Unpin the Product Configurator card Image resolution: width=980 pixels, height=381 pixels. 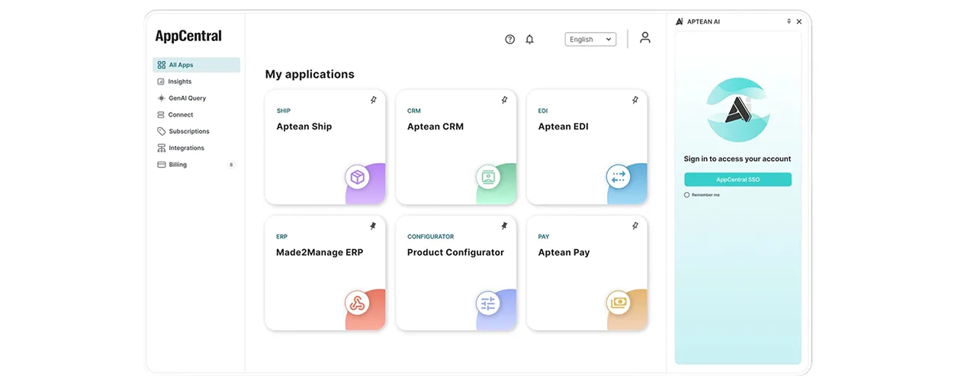click(x=504, y=226)
